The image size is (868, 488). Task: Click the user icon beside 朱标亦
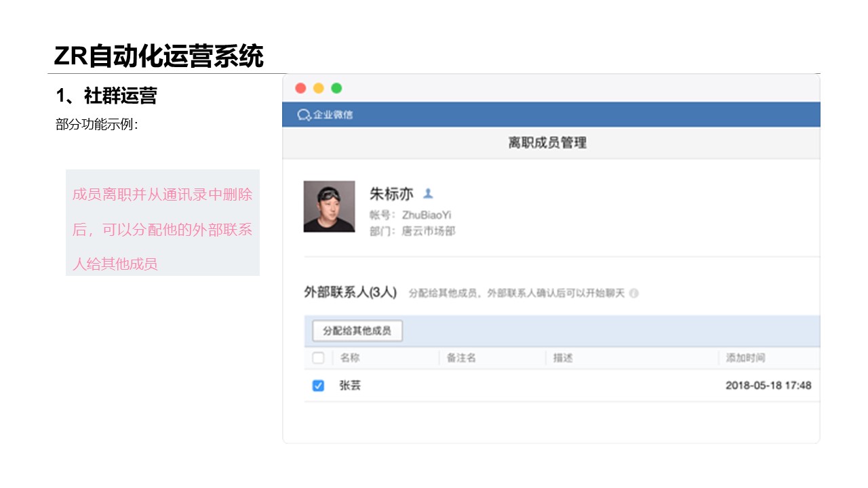pos(428,194)
